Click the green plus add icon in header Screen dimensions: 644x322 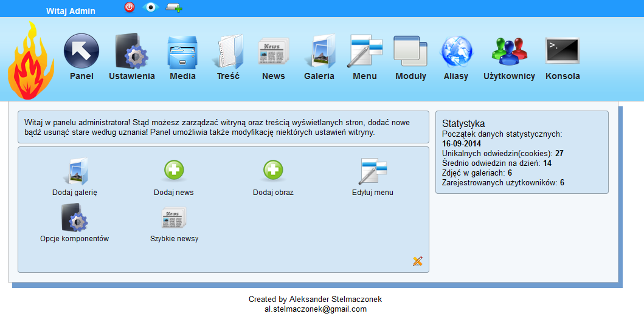(x=174, y=7)
